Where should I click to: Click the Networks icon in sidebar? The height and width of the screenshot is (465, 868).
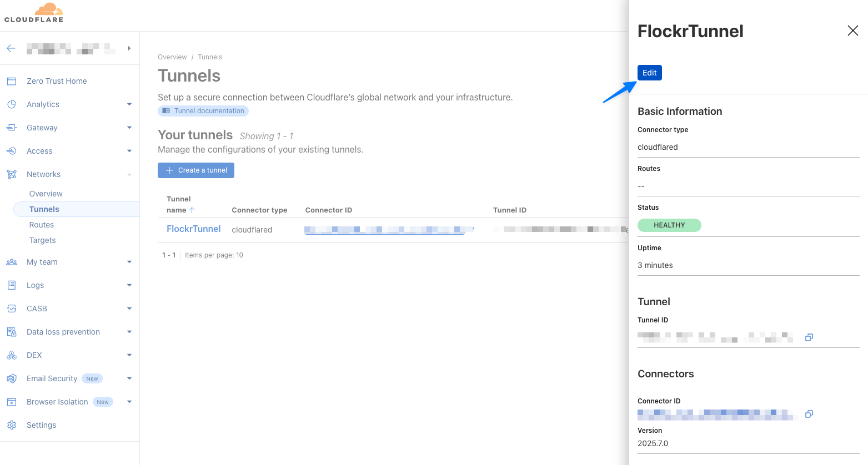coord(12,174)
